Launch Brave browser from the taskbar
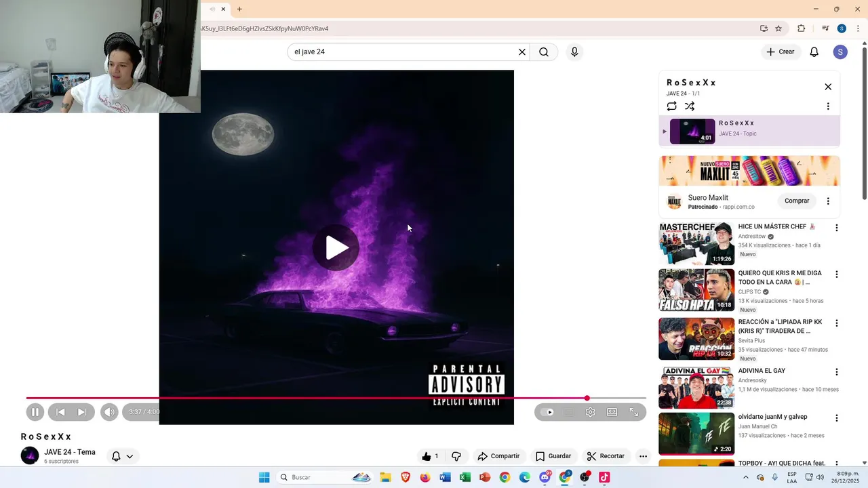The height and width of the screenshot is (488, 868). click(406, 477)
